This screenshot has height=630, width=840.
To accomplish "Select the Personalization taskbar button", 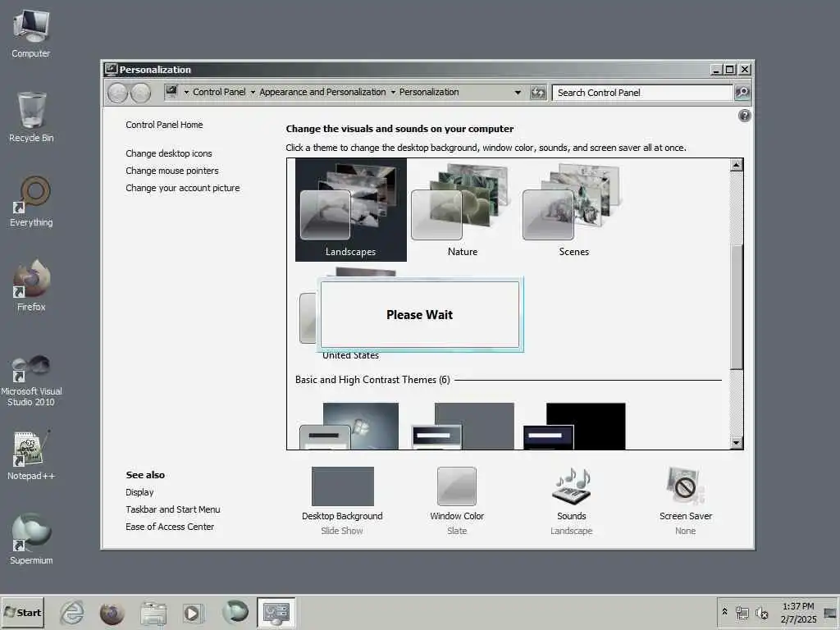I will 276,612.
